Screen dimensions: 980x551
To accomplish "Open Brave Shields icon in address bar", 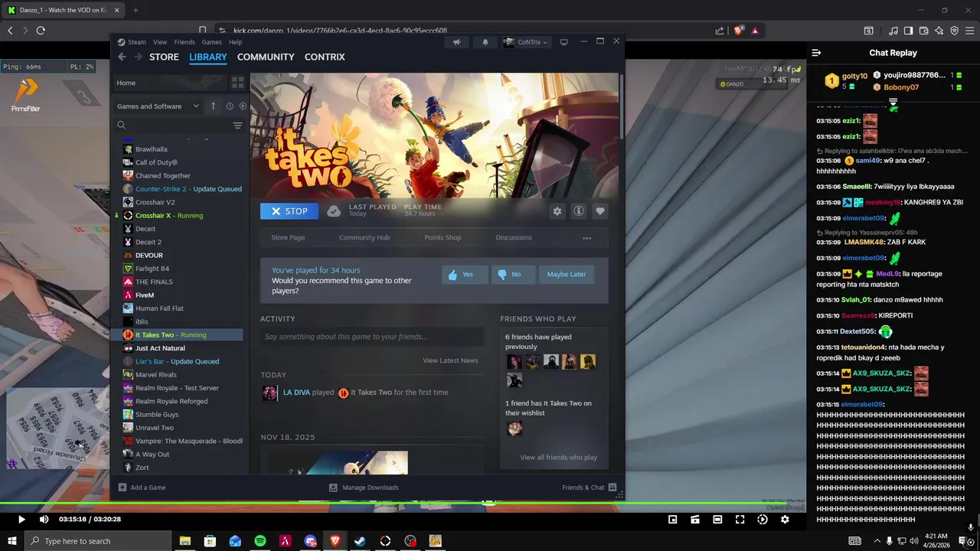I will pyautogui.click(x=739, y=31).
